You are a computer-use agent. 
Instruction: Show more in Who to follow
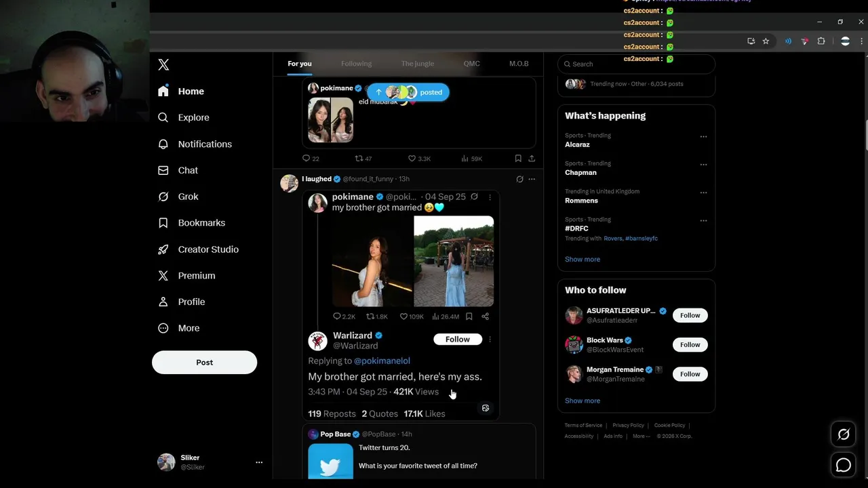(583, 401)
